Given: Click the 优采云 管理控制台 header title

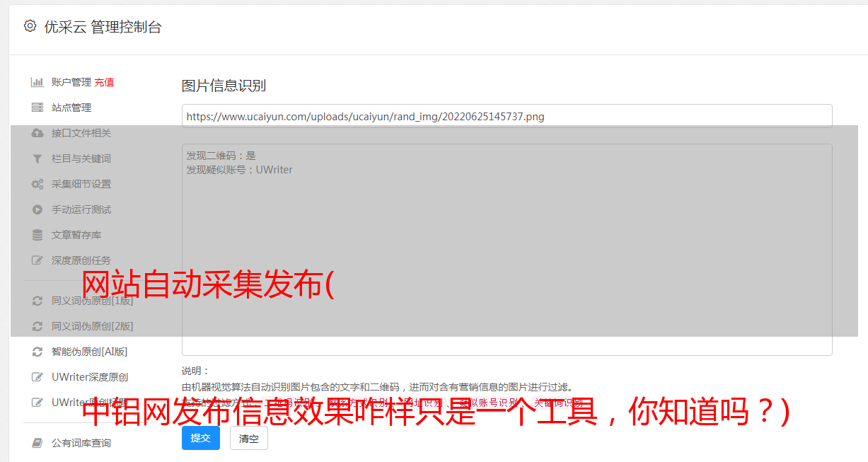Looking at the screenshot, I should coord(103,27).
